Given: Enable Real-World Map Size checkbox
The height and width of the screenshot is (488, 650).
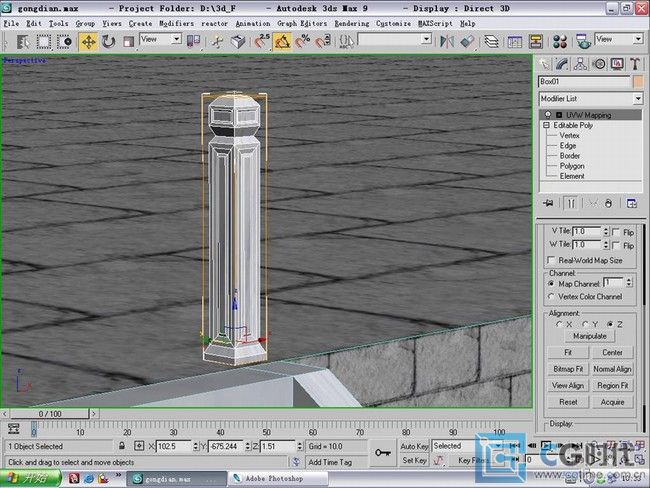Looking at the screenshot, I should (551, 260).
